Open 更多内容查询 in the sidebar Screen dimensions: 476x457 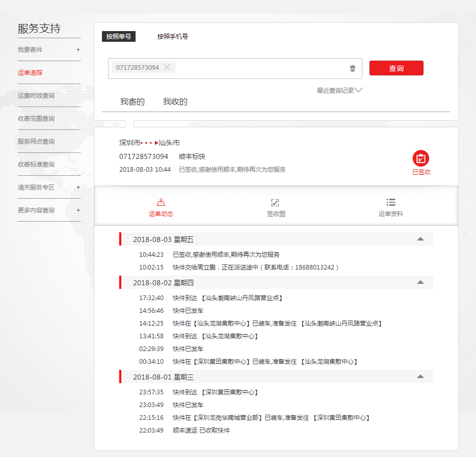pyautogui.click(x=36, y=210)
